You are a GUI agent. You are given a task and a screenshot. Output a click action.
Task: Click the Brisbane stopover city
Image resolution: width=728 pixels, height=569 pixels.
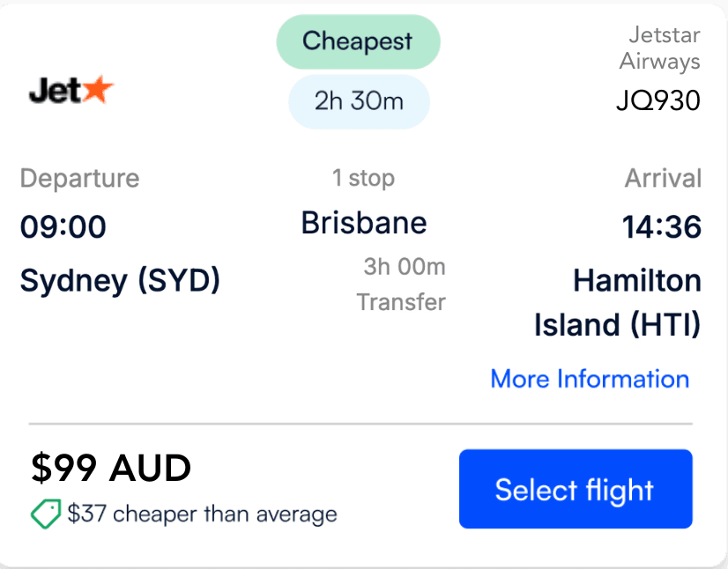[363, 223]
